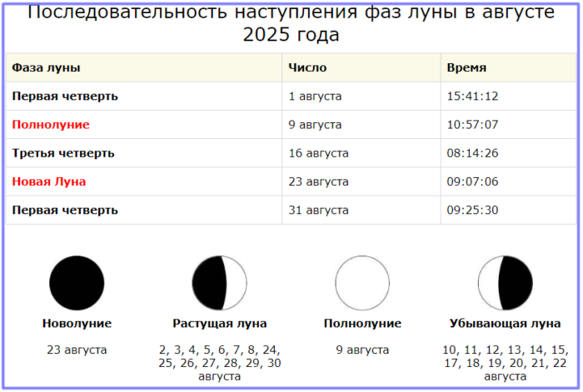The height and width of the screenshot is (392, 583).
Task: Select the 15:41:12 time cell
Action: pyautogui.click(x=472, y=97)
